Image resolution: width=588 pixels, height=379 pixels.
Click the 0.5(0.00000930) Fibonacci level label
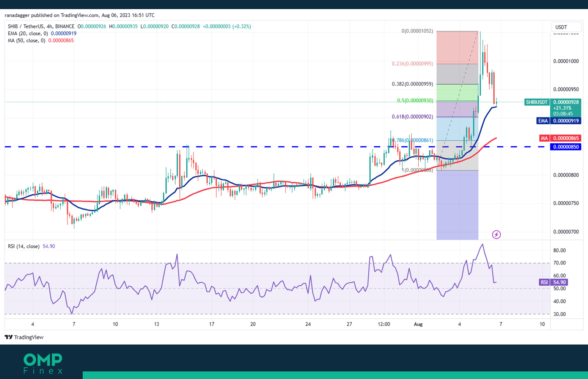coord(415,101)
